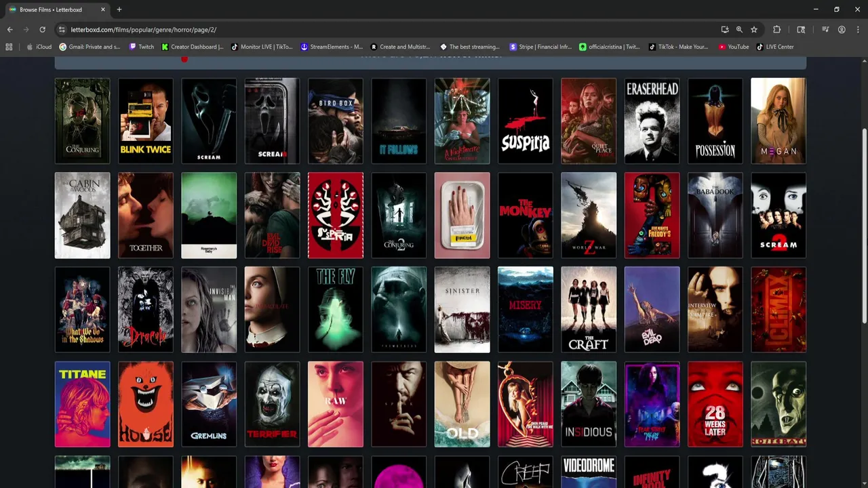The height and width of the screenshot is (488, 868).
Task: Open the Terrifier film poster
Action: click(x=272, y=405)
